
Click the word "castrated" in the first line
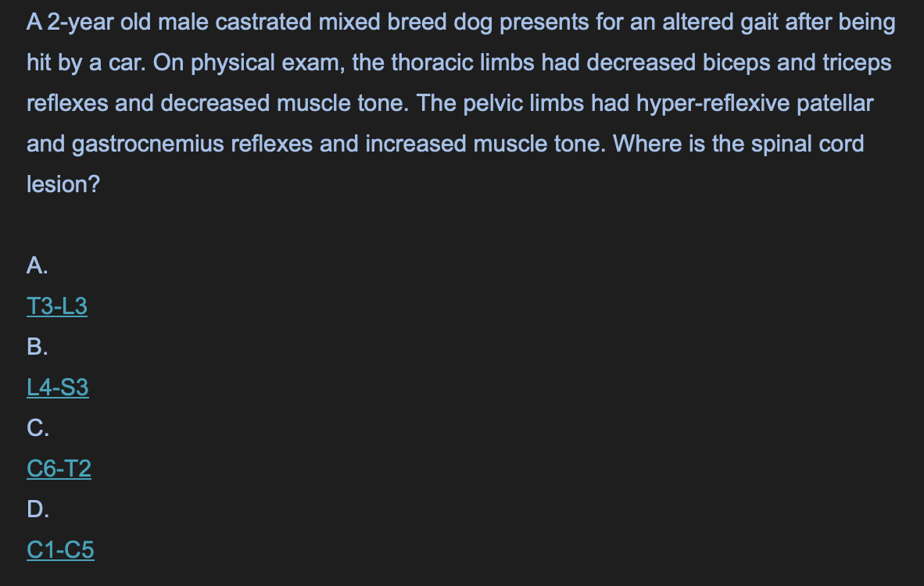pos(263,23)
